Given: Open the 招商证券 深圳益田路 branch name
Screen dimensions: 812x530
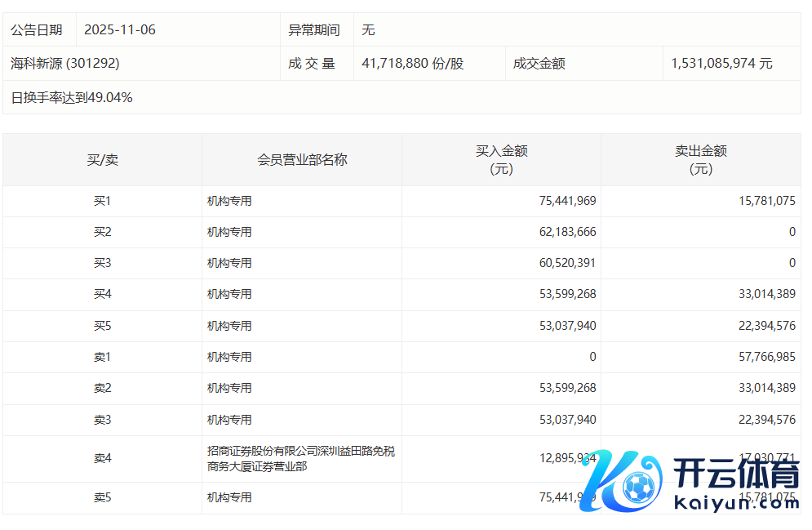Looking at the screenshot, I should [300, 459].
